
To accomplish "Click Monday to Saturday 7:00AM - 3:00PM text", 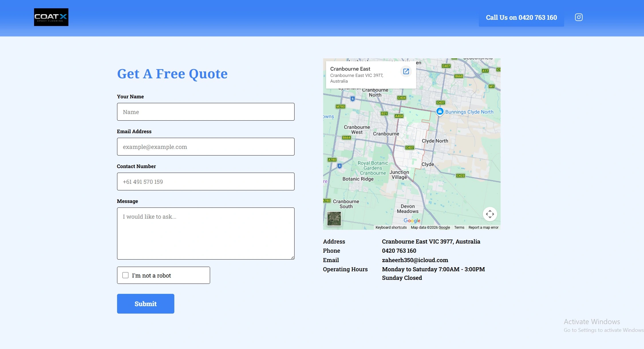I will point(433,269).
